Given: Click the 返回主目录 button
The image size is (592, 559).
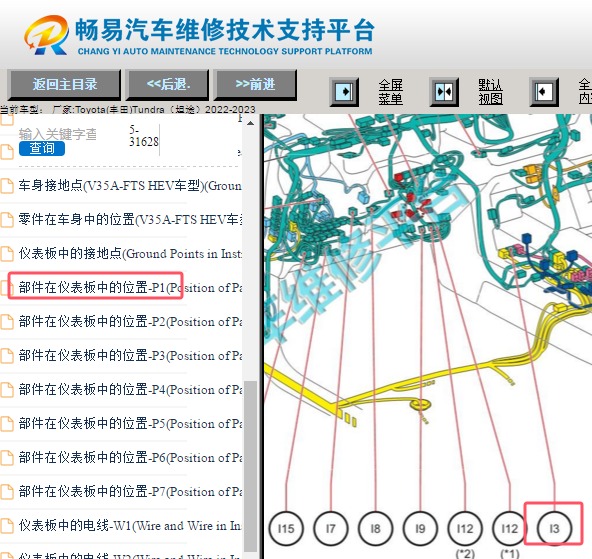Looking at the screenshot, I should (x=64, y=84).
